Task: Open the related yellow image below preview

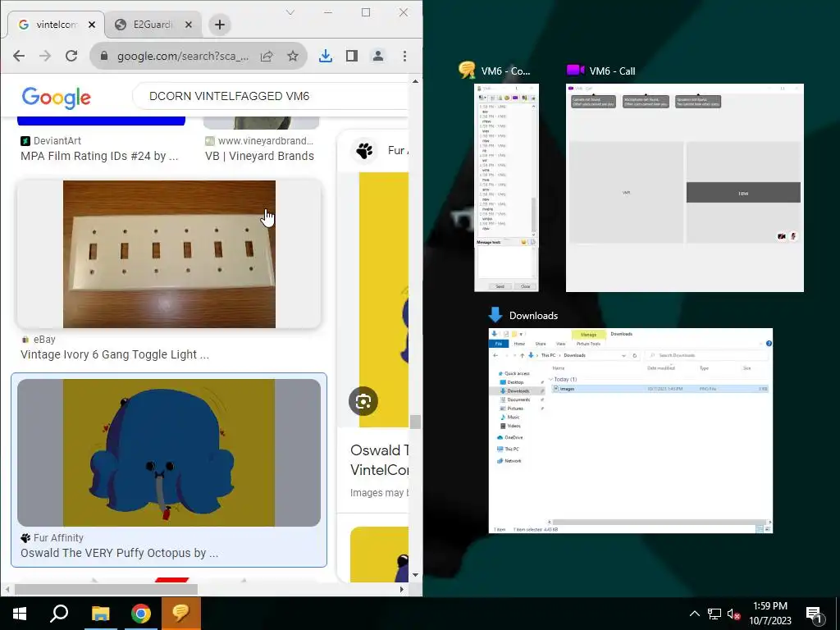Action: [379, 554]
